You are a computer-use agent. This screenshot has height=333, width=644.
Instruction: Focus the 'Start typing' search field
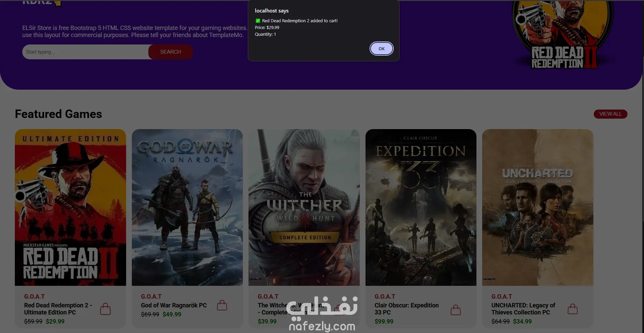coord(86,52)
